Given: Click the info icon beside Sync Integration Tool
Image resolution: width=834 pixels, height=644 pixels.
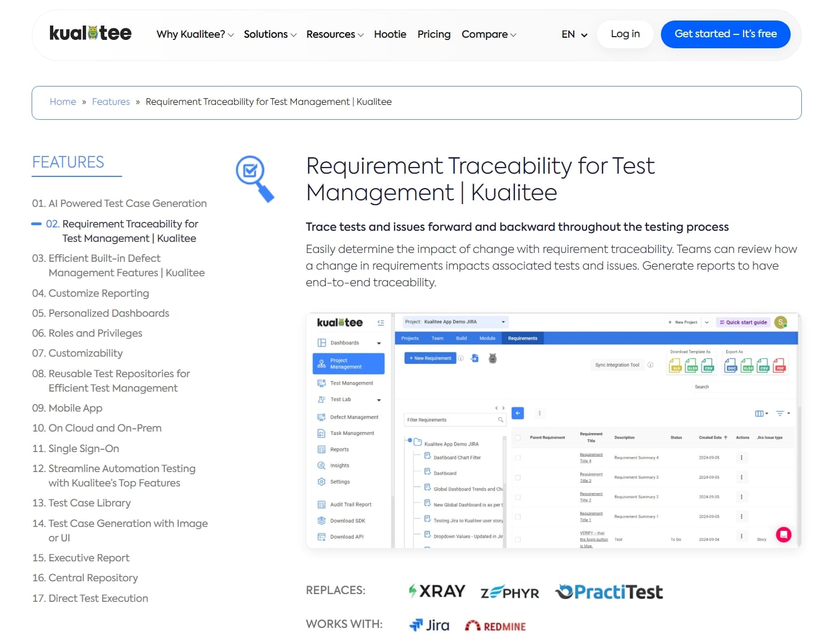Looking at the screenshot, I should pos(650,365).
